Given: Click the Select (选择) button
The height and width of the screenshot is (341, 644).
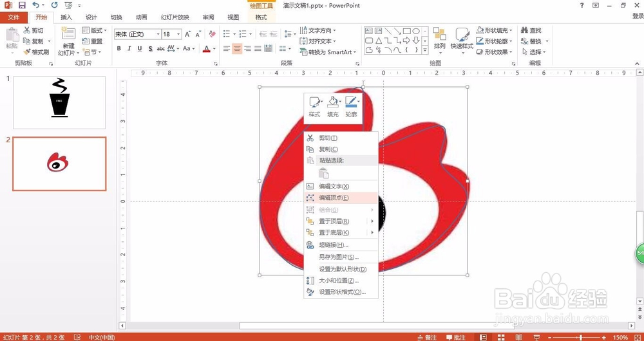Looking at the screenshot, I should coord(534,52).
